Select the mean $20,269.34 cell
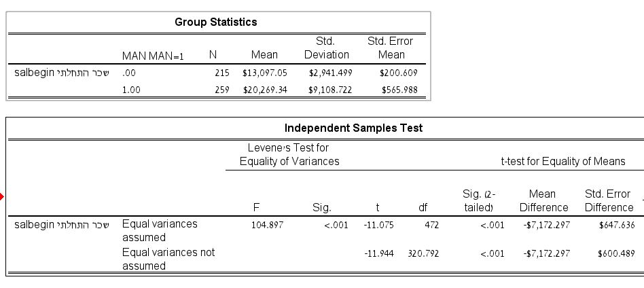Screen dimensions: 644x288 264,90
